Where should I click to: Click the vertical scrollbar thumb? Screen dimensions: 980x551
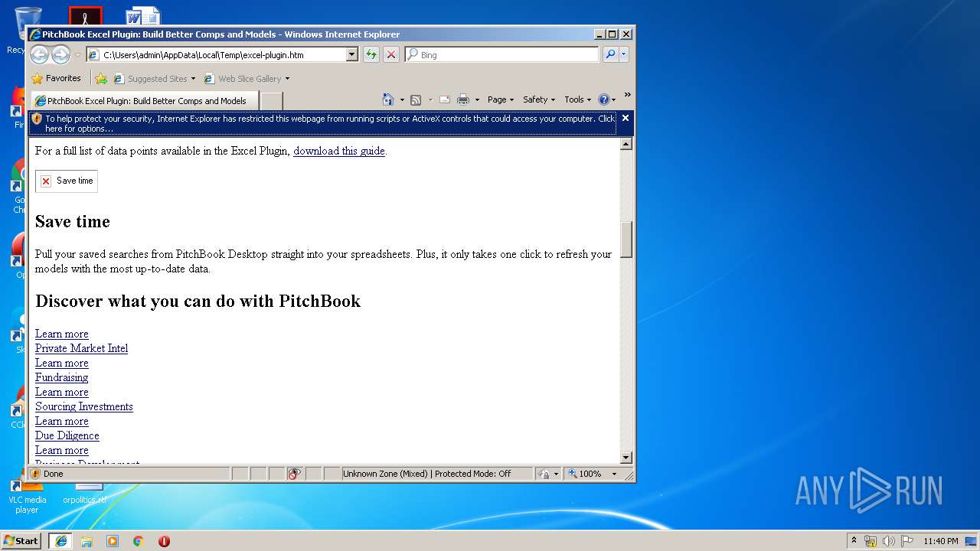click(626, 240)
